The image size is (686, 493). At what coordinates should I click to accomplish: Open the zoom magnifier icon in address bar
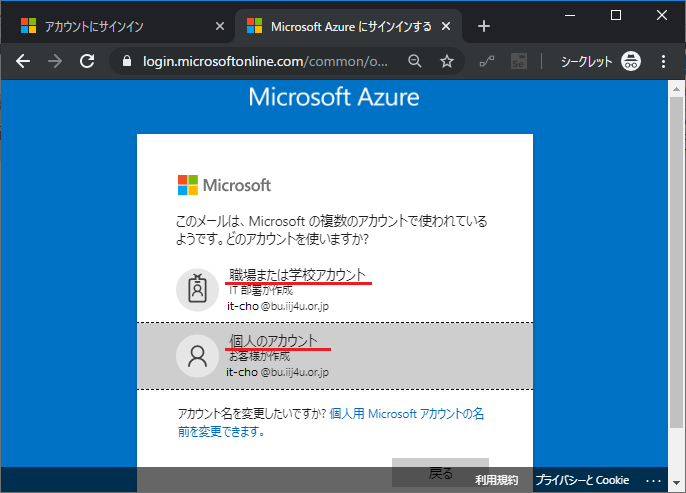click(415, 61)
